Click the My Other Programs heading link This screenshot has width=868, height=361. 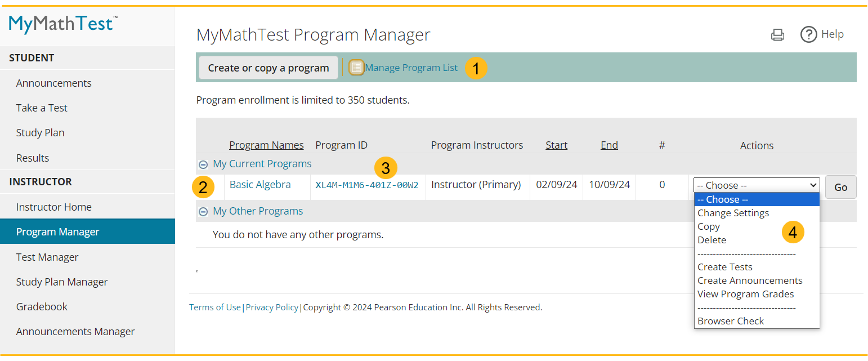click(x=258, y=211)
